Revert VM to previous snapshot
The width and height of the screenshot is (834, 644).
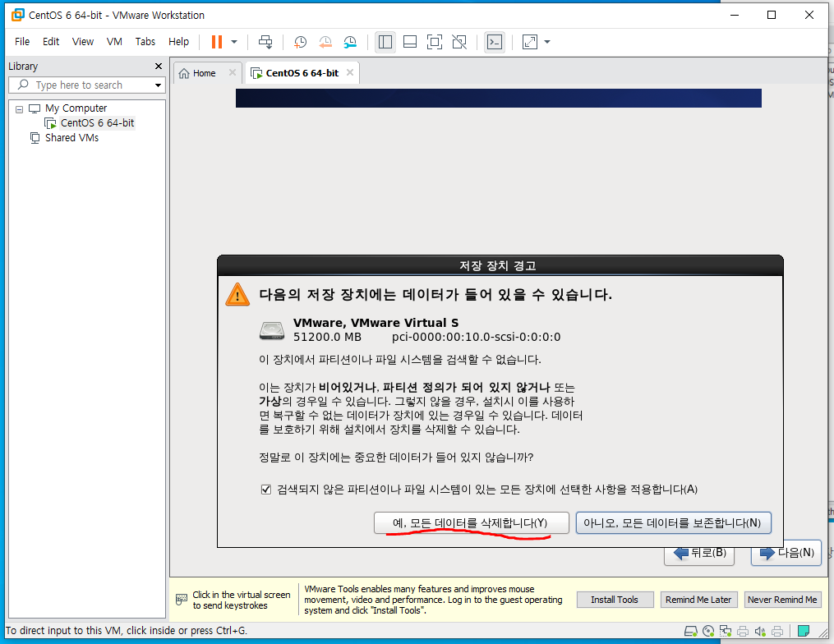coord(325,42)
